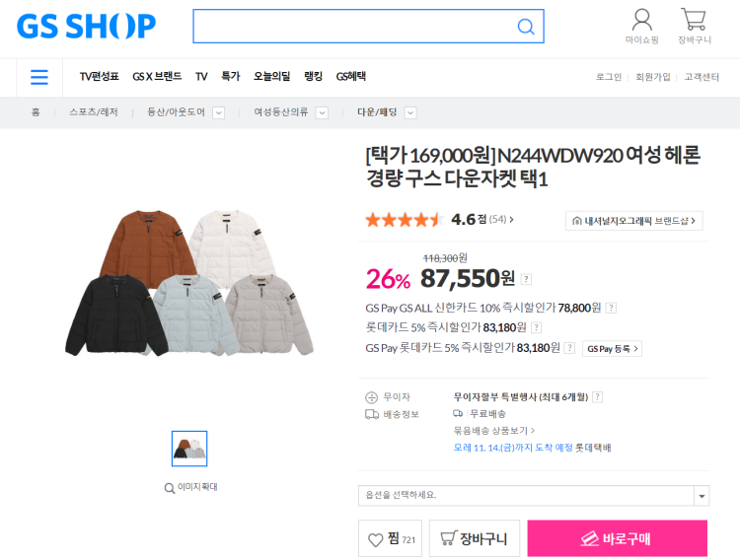Image resolution: width=740 pixels, height=560 pixels.
Task: Open the 옵션을 선택하세요 option dropdown
Action: click(533, 495)
